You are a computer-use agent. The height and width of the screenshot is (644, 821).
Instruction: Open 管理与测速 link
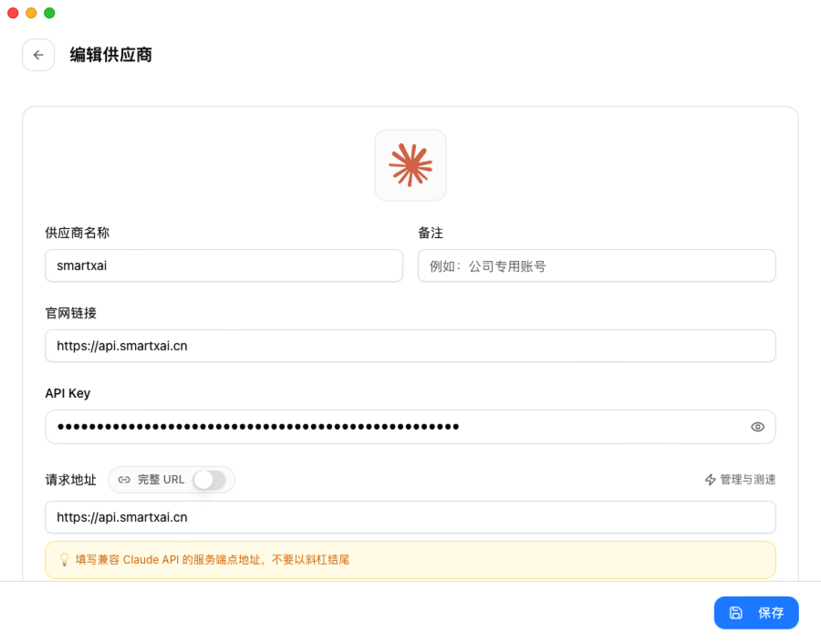coord(740,480)
